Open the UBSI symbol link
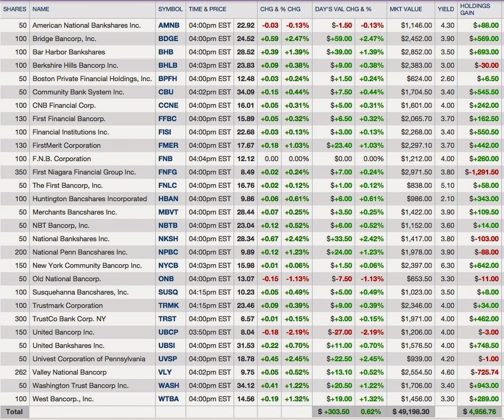The width and height of the screenshot is (504, 420). (166, 345)
